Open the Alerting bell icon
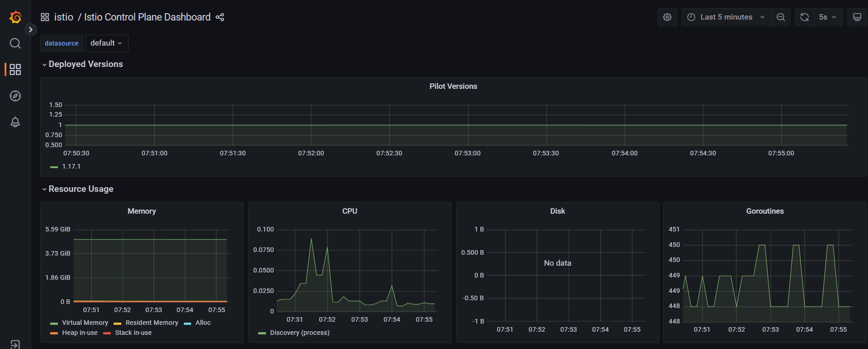868x349 pixels. (15, 122)
